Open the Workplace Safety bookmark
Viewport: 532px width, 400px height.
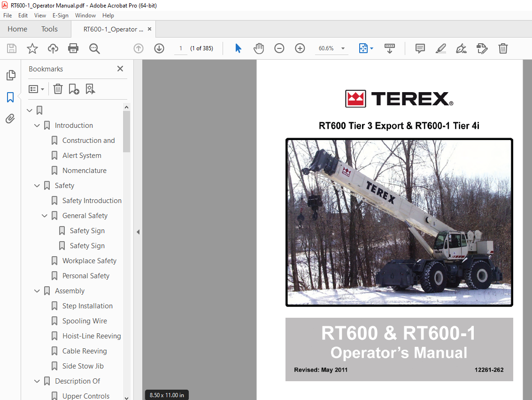point(89,261)
